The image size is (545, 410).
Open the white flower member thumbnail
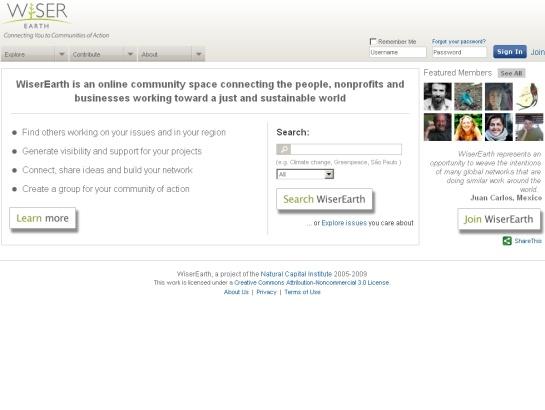click(x=529, y=97)
